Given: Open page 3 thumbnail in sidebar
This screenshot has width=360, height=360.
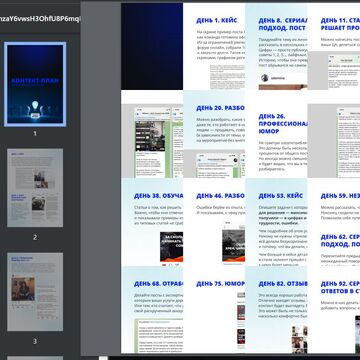Looking at the screenshot, I should (x=35, y=292).
